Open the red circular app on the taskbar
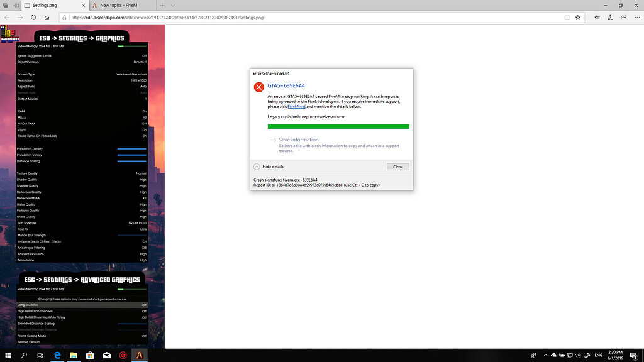The height and width of the screenshot is (362, 644). [123, 355]
